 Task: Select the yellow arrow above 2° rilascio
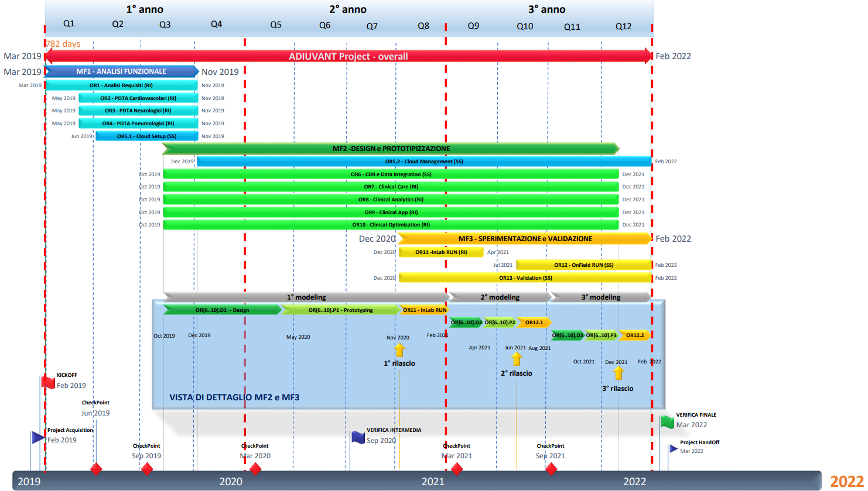517,359
